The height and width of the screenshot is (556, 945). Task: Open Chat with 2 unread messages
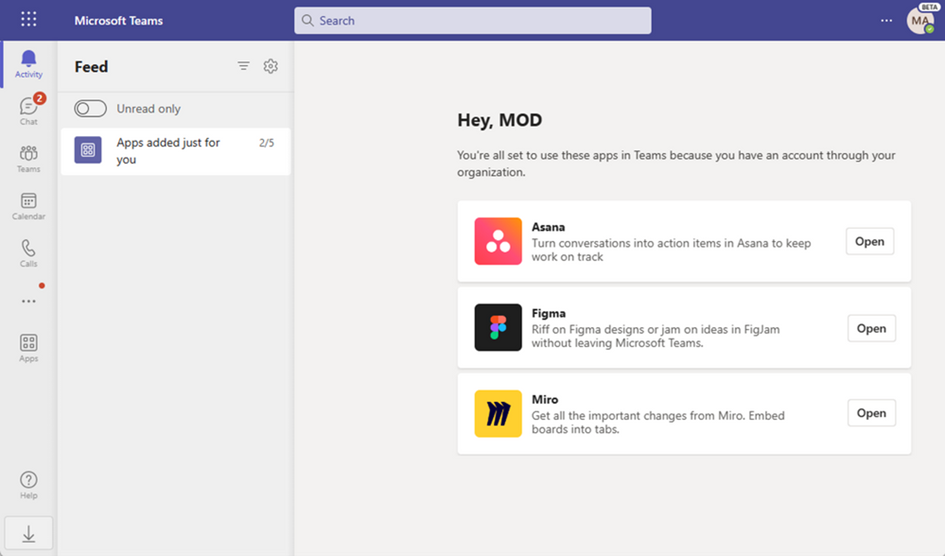[29, 110]
